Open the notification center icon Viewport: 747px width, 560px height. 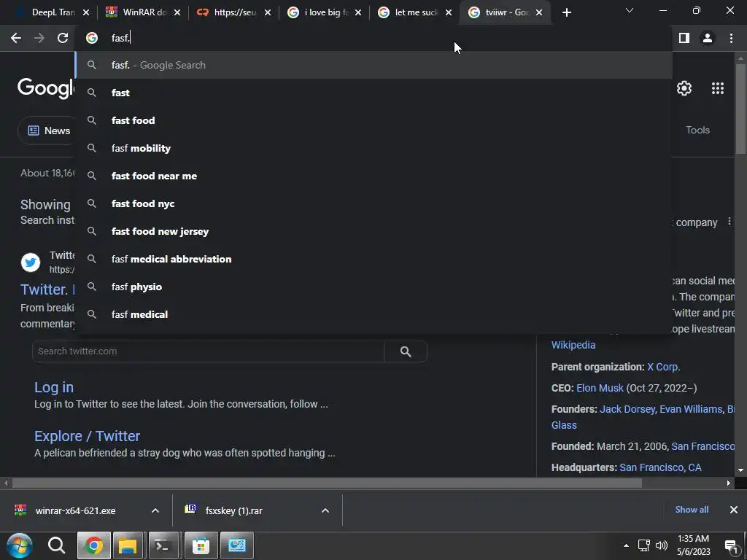(x=731, y=546)
